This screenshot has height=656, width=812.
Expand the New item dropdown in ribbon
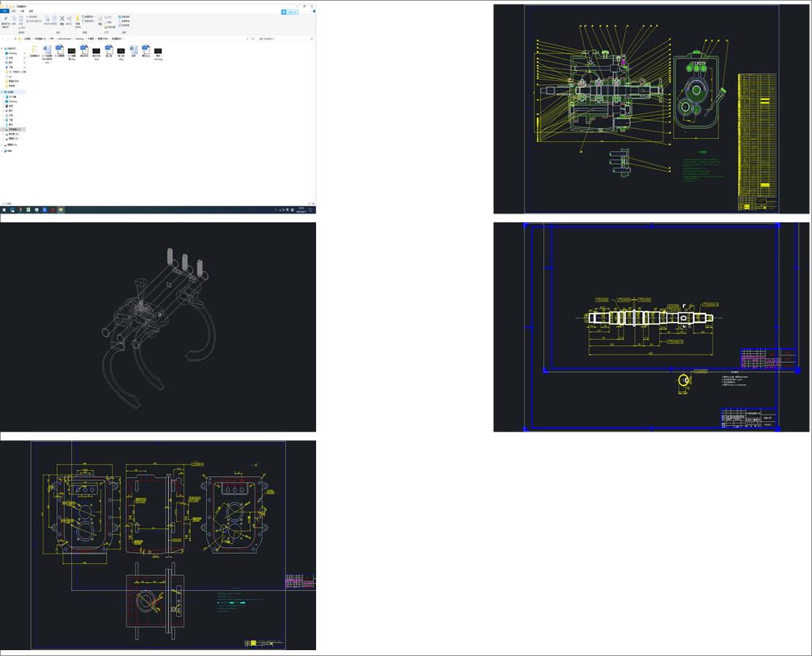(x=89, y=17)
